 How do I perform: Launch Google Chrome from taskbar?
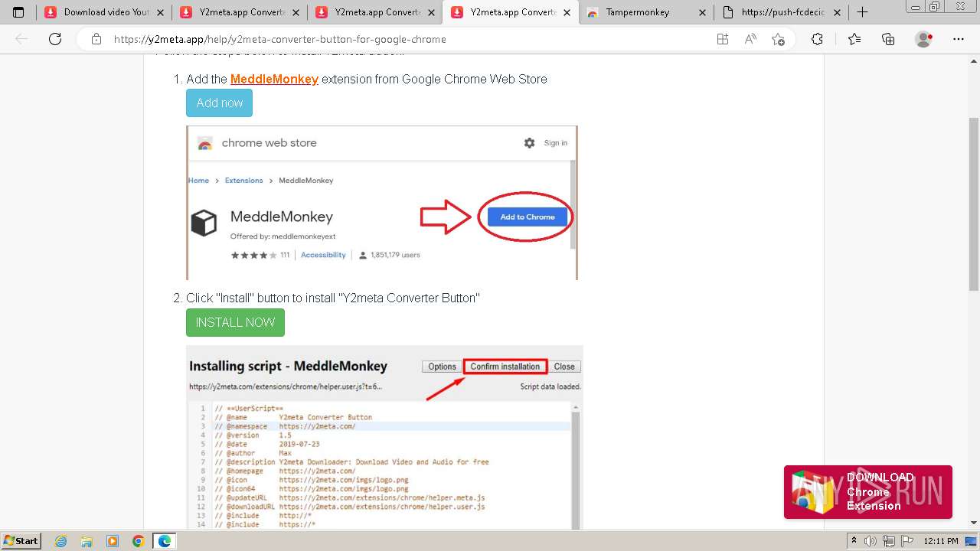click(x=138, y=541)
